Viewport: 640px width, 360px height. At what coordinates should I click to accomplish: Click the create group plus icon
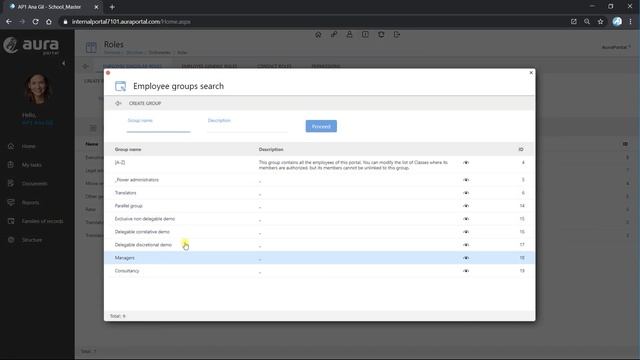pos(118,103)
